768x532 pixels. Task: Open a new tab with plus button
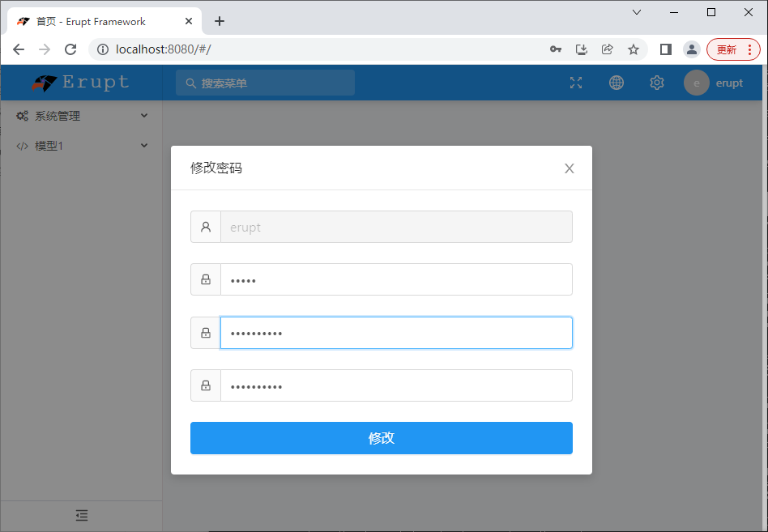(x=220, y=21)
